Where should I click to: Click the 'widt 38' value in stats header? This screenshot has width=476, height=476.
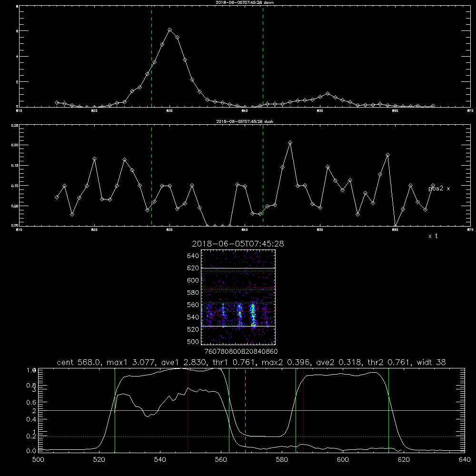(431, 362)
